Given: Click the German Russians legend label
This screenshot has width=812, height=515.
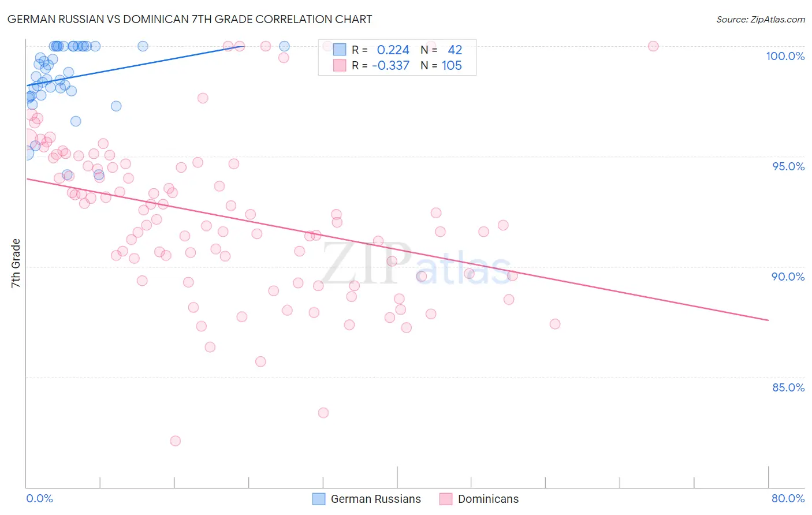Looking at the screenshot, I should [376, 499].
